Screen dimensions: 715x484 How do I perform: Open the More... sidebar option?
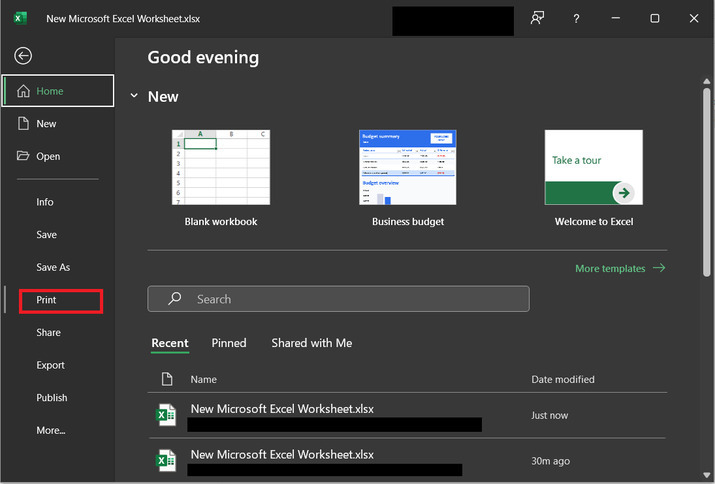(51, 430)
